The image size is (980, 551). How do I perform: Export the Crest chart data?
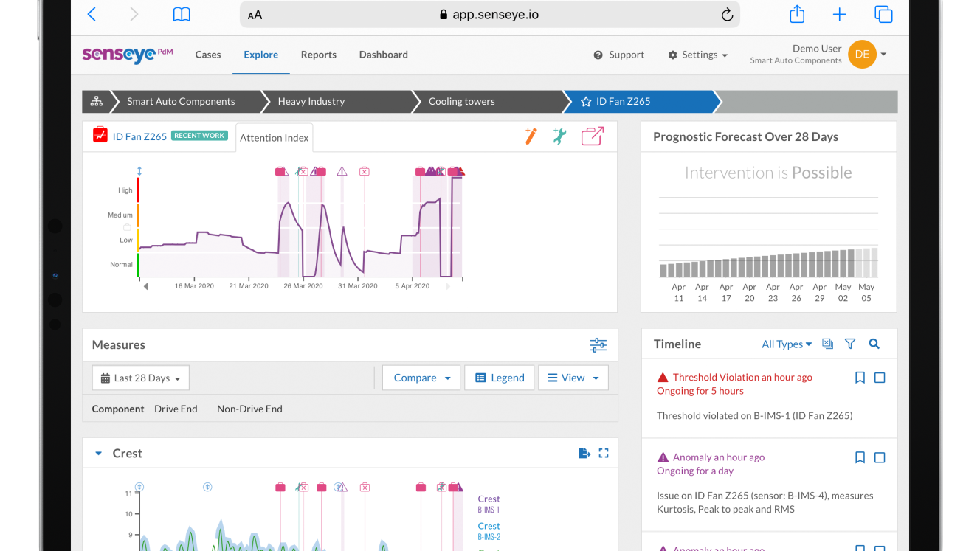click(x=584, y=453)
